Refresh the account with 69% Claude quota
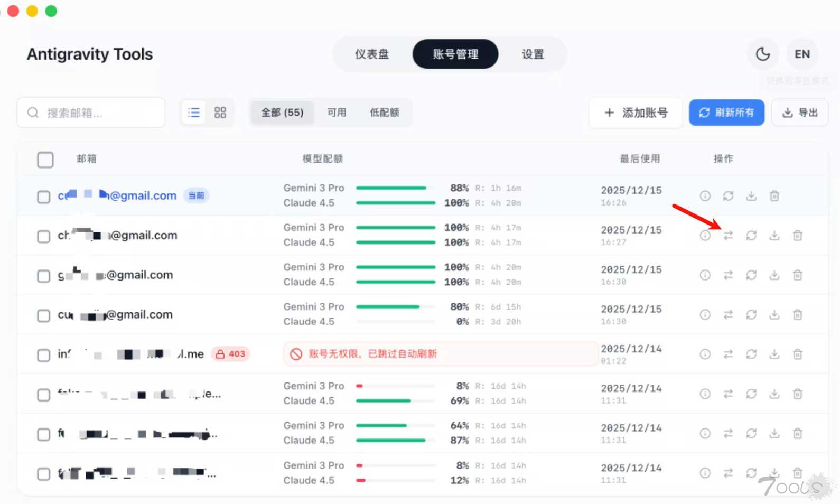Viewport: 840px width, 504px height. tap(751, 394)
